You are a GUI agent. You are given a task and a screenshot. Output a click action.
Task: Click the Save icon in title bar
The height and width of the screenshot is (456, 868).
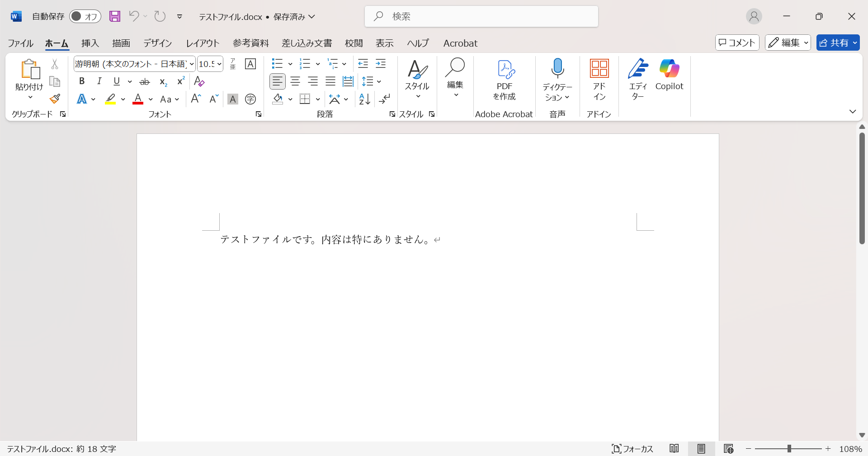tap(115, 17)
